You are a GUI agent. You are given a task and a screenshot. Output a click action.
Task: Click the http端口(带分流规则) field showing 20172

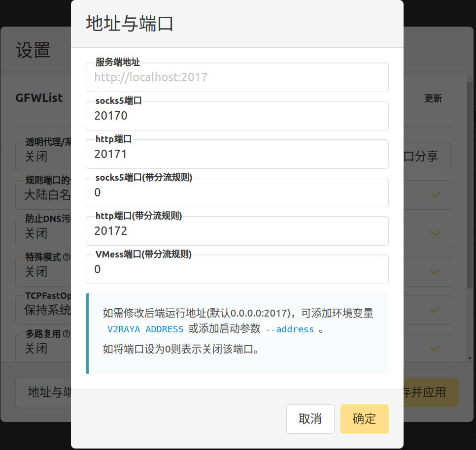point(237,231)
